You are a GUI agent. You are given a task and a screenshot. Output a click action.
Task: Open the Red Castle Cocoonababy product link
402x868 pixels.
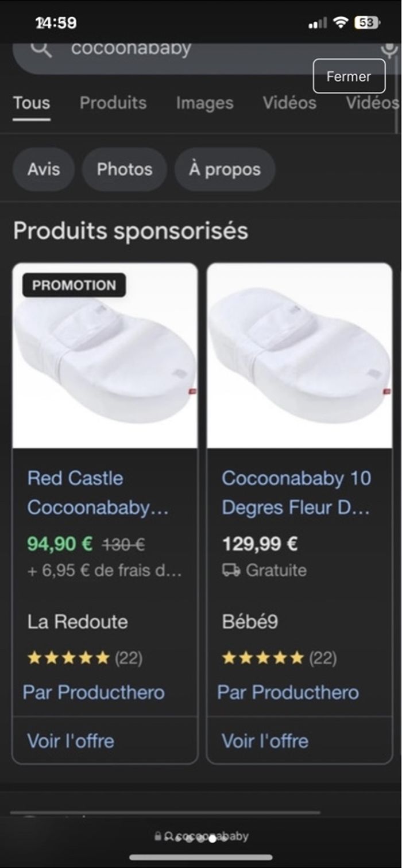98,493
